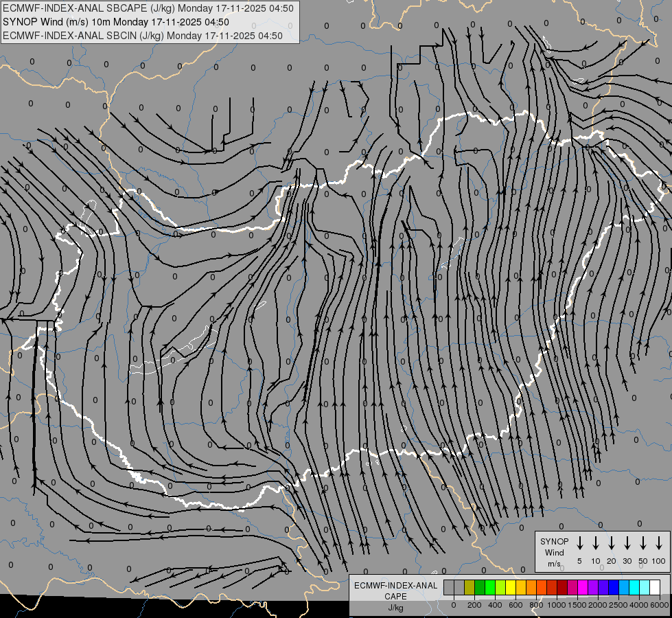The image size is (672, 618).
Task: Pick the white swatch at 6000
Action: point(655,587)
